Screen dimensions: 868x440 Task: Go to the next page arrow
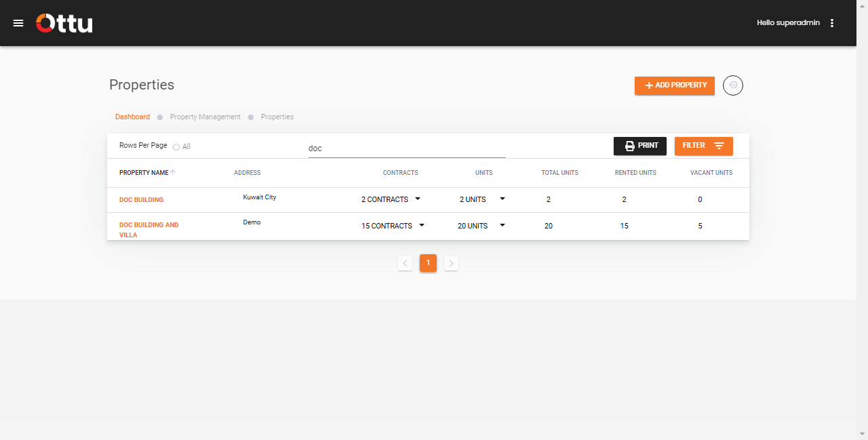click(451, 263)
